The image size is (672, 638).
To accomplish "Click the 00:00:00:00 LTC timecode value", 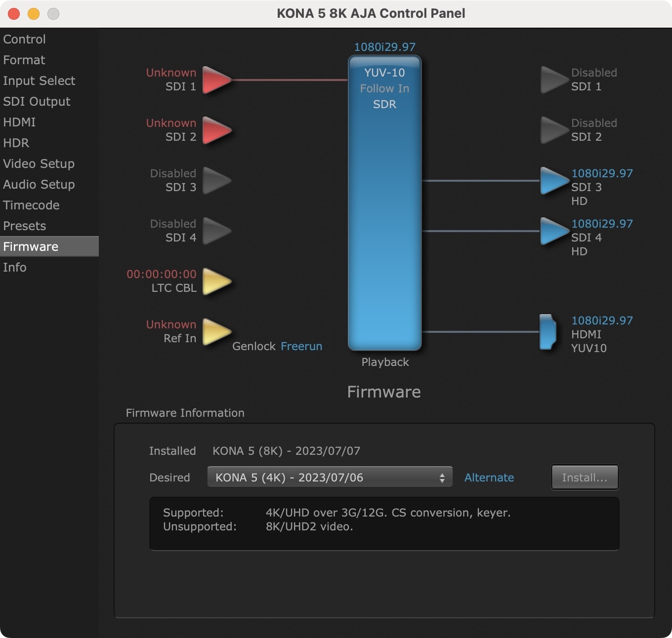I will (x=162, y=274).
